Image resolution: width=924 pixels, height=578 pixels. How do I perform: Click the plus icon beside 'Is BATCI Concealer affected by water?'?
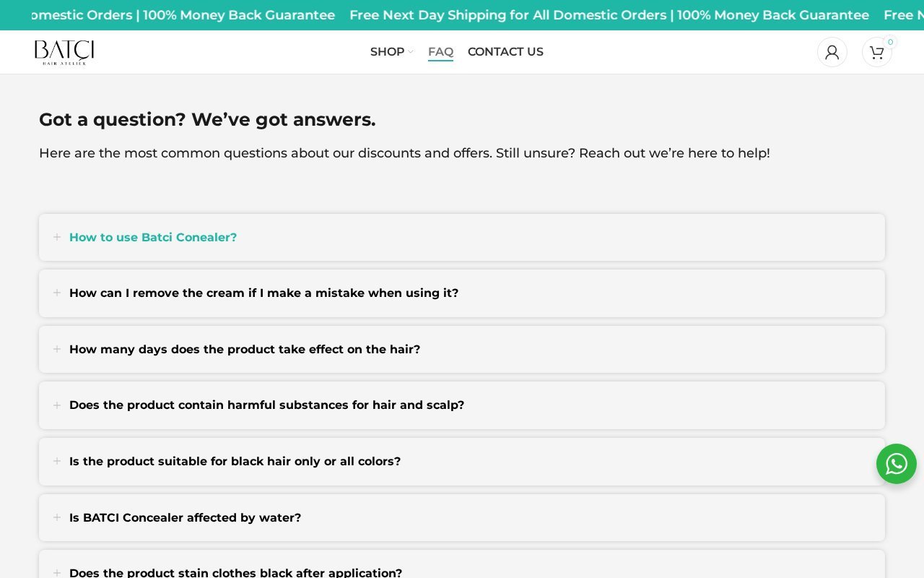pos(57,517)
